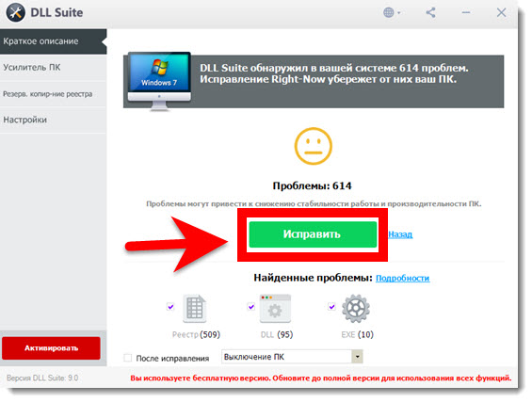
Task: Uncheck the Реестр (509) checkbox
Action: pyautogui.click(x=170, y=307)
